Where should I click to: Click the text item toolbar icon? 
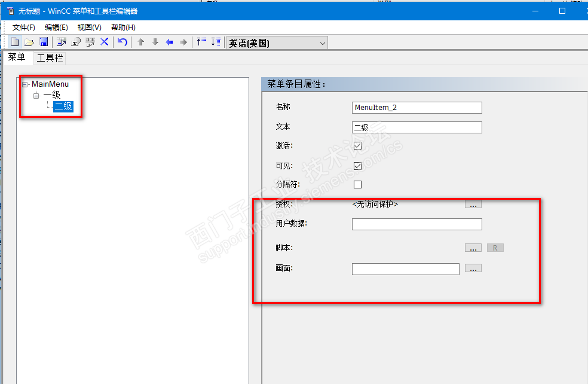tap(76, 42)
